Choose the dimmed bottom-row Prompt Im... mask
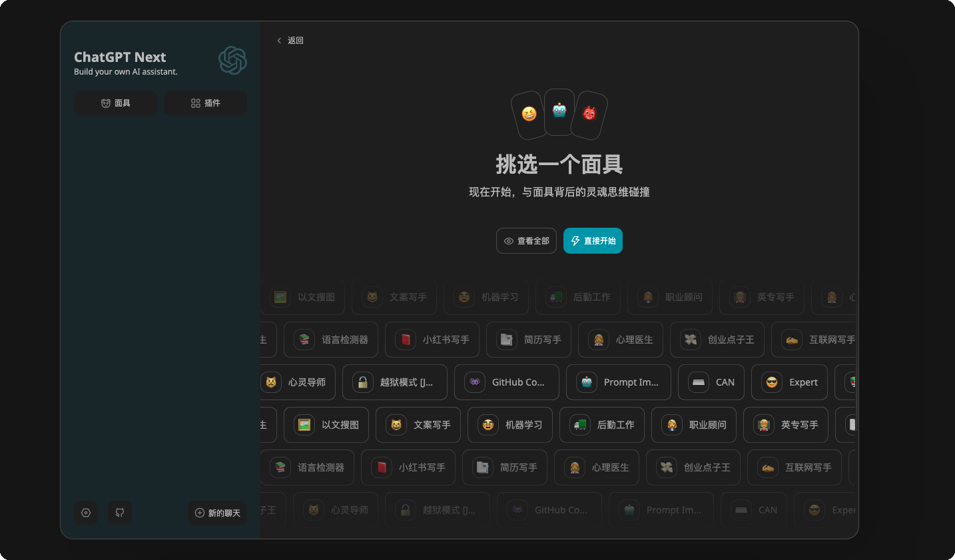The height and width of the screenshot is (560, 955). (661, 510)
